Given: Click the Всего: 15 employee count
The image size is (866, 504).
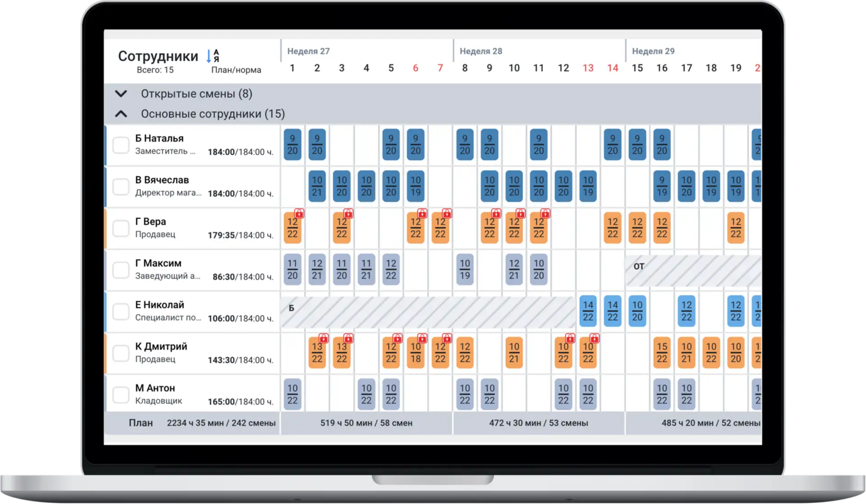Looking at the screenshot, I should coord(155,70).
